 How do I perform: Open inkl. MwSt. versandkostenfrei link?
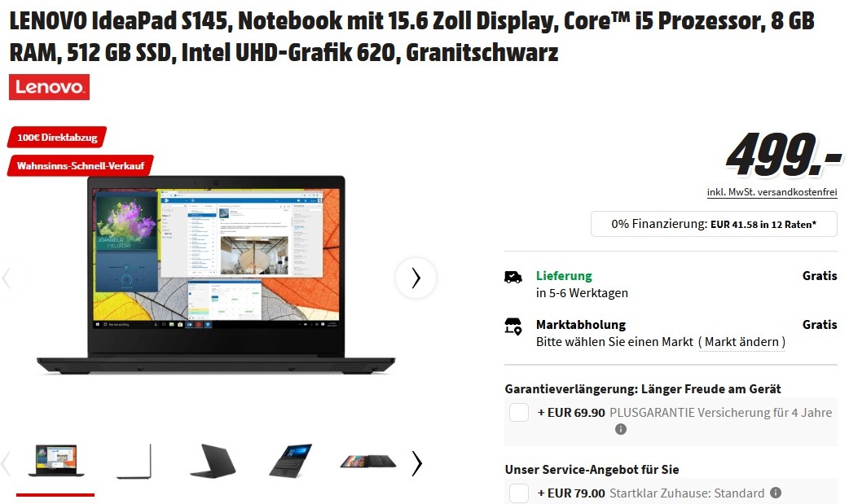[772, 192]
